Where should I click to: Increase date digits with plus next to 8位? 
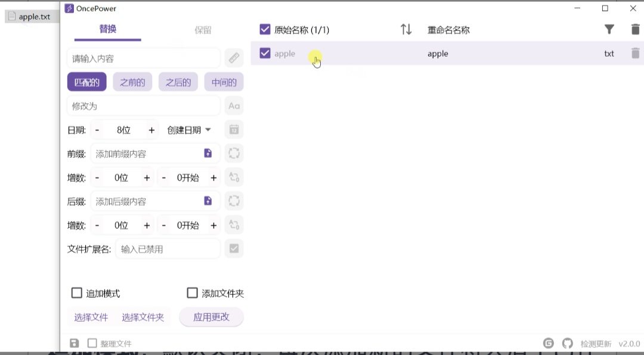point(151,130)
